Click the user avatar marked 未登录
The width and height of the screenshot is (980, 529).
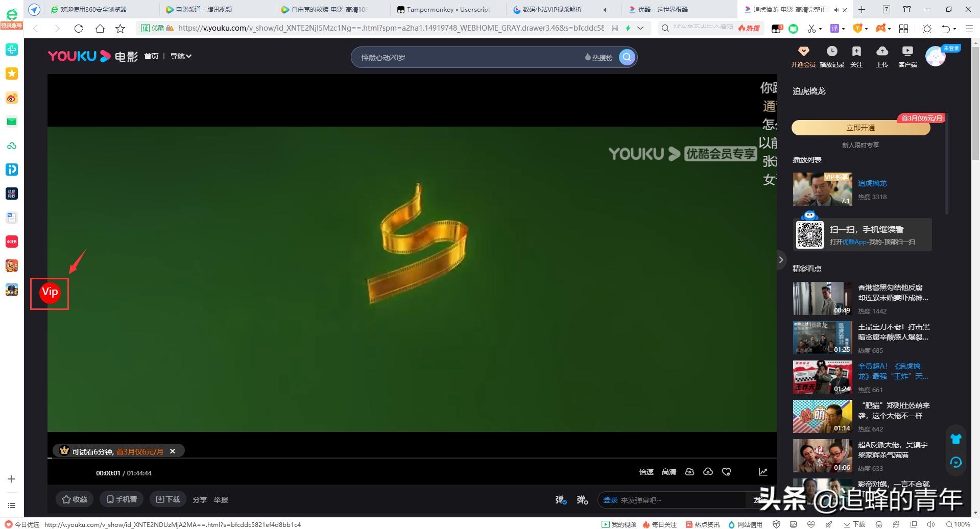click(936, 57)
